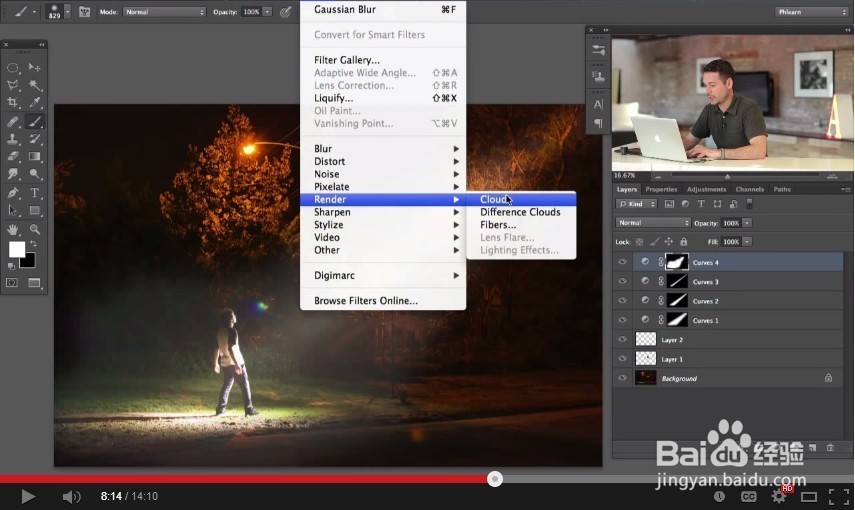Select the Magic Wand tool
855x510 pixels.
pos(34,85)
